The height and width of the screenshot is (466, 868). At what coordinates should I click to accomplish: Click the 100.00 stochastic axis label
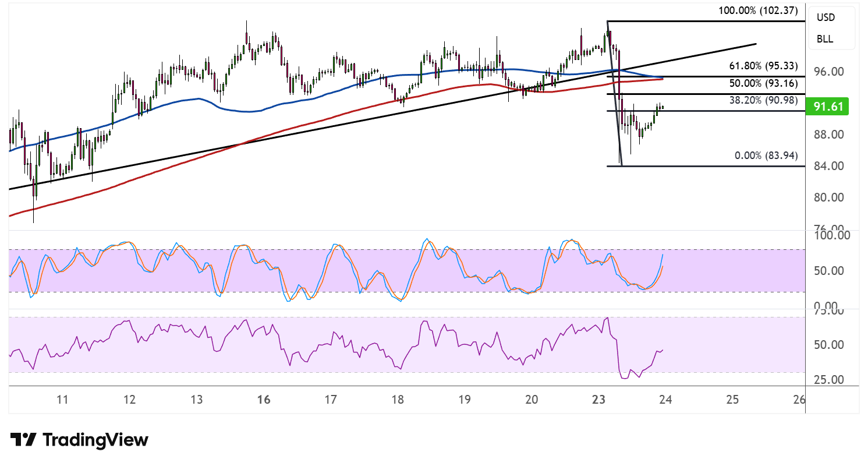pos(834,235)
